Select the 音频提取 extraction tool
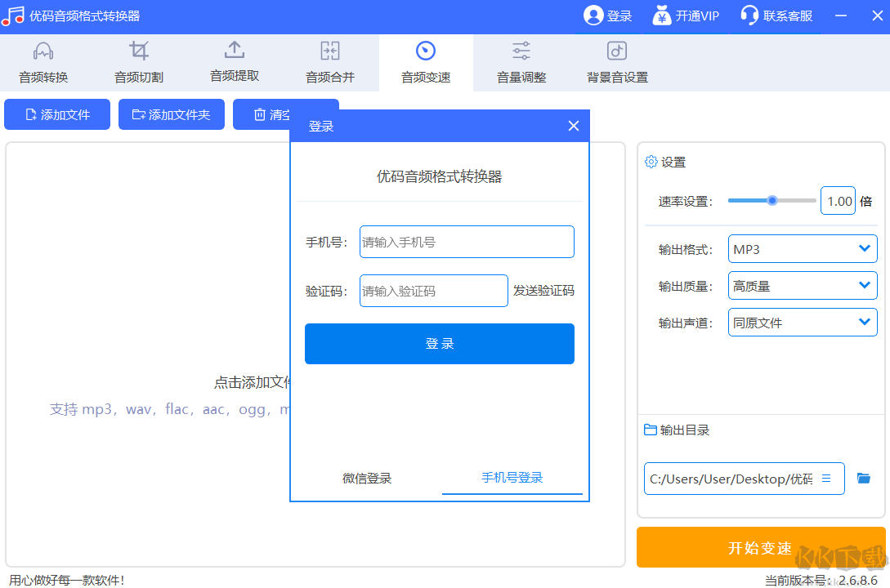 tap(233, 63)
